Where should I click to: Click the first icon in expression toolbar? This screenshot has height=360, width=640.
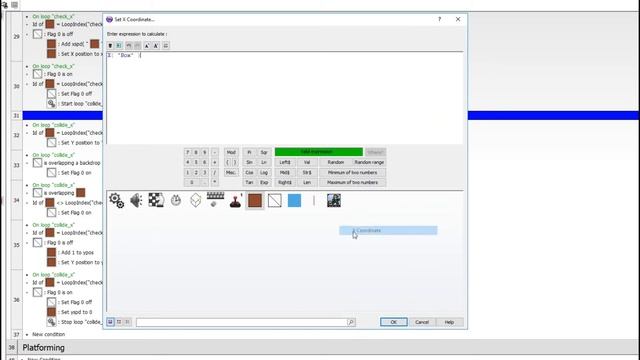pyautogui.click(x=110, y=46)
